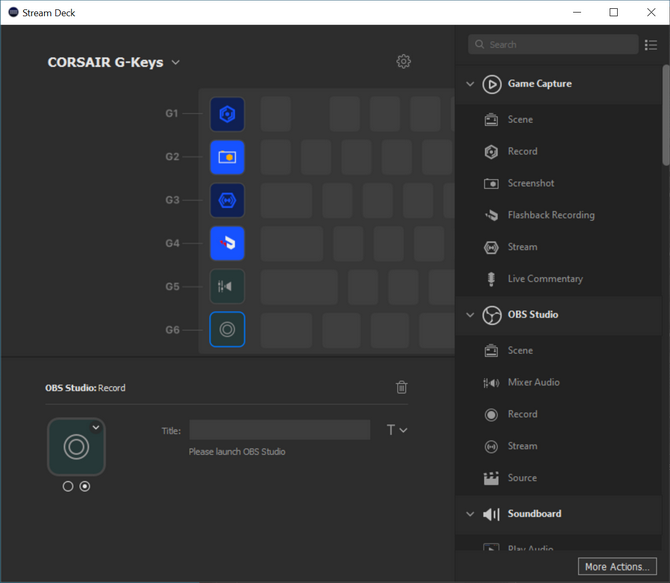Click the OBS Source clapperboard icon
670x583 pixels.
pos(491,478)
